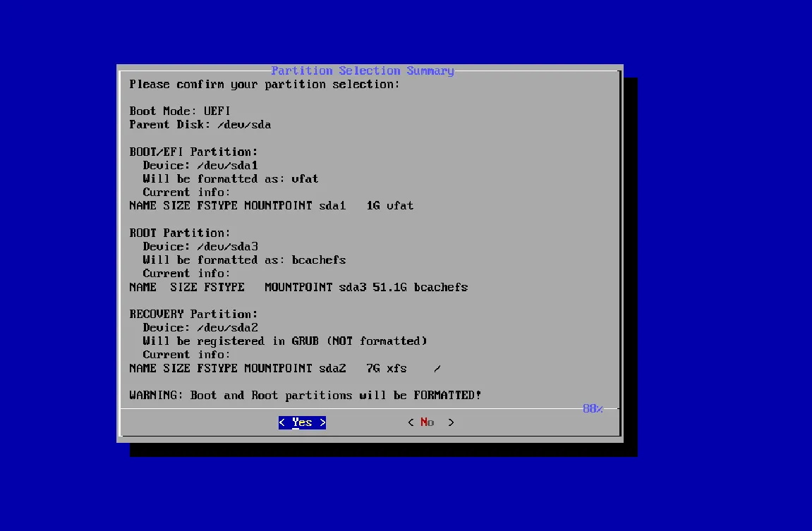Click the BOOT/EFI Partition heading
Screen dimensions: 812x531
(x=194, y=152)
